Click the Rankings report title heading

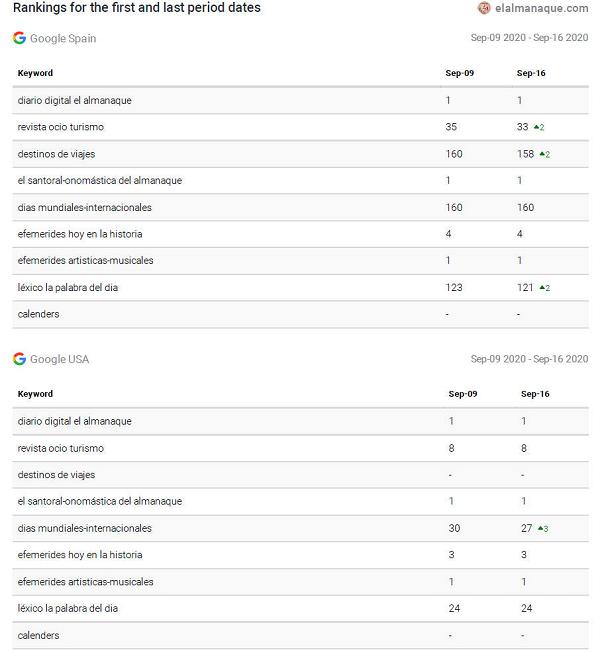pyautogui.click(x=137, y=8)
